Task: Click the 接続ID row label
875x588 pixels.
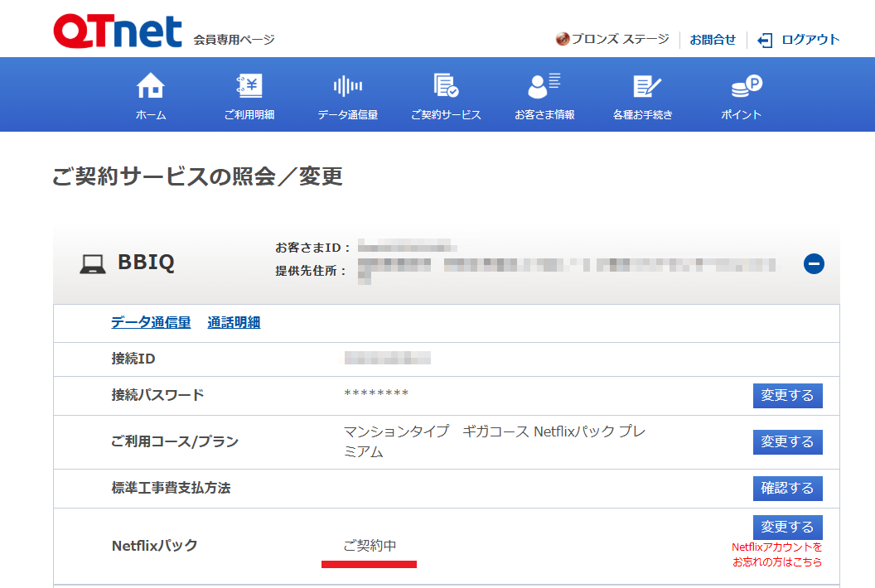Action: (x=133, y=359)
